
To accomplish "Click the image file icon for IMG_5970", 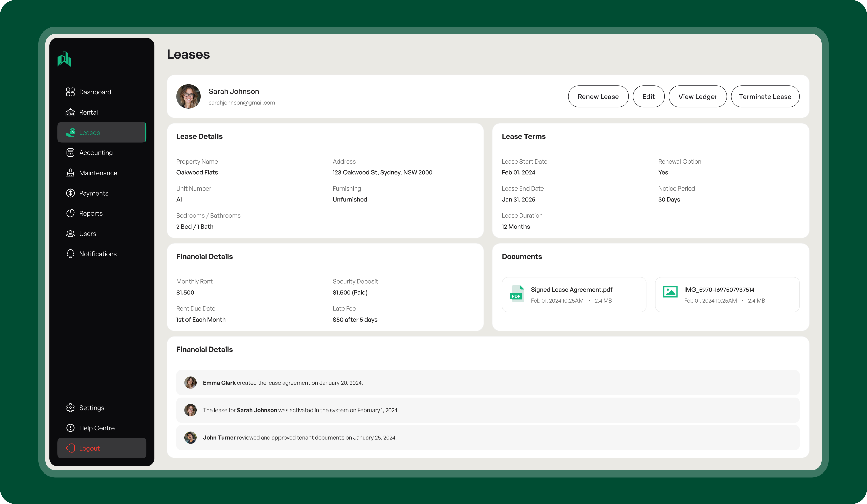I will pos(670,292).
